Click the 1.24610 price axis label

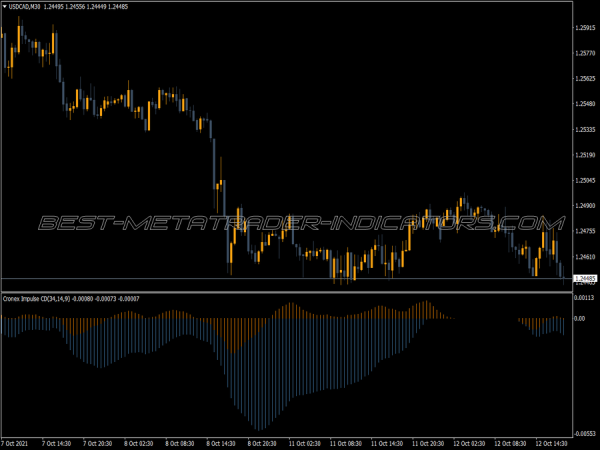click(585, 257)
